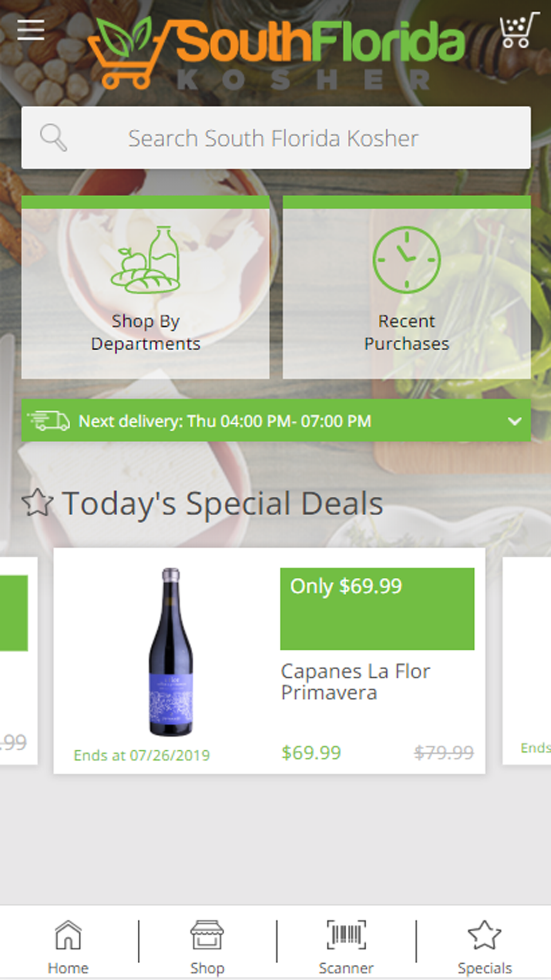Click the star beside Today's Special Deals
The image size is (551, 980).
37,503
